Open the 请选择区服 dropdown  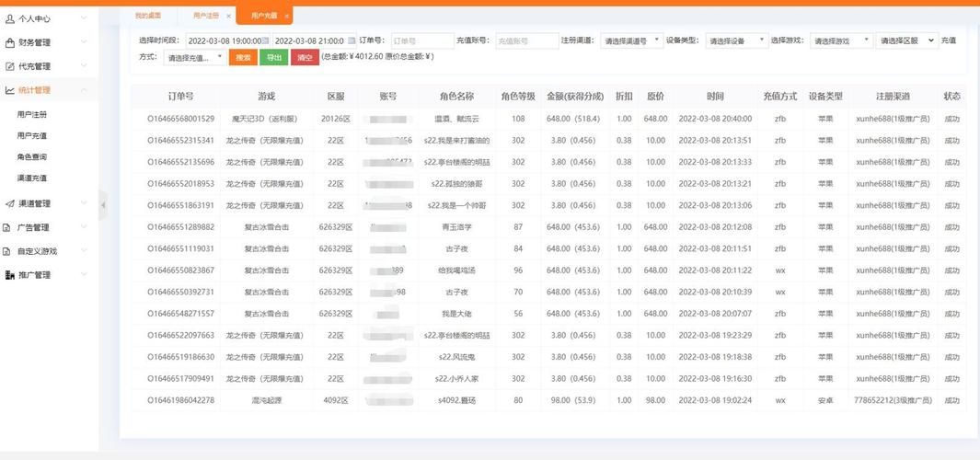click(906, 40)
